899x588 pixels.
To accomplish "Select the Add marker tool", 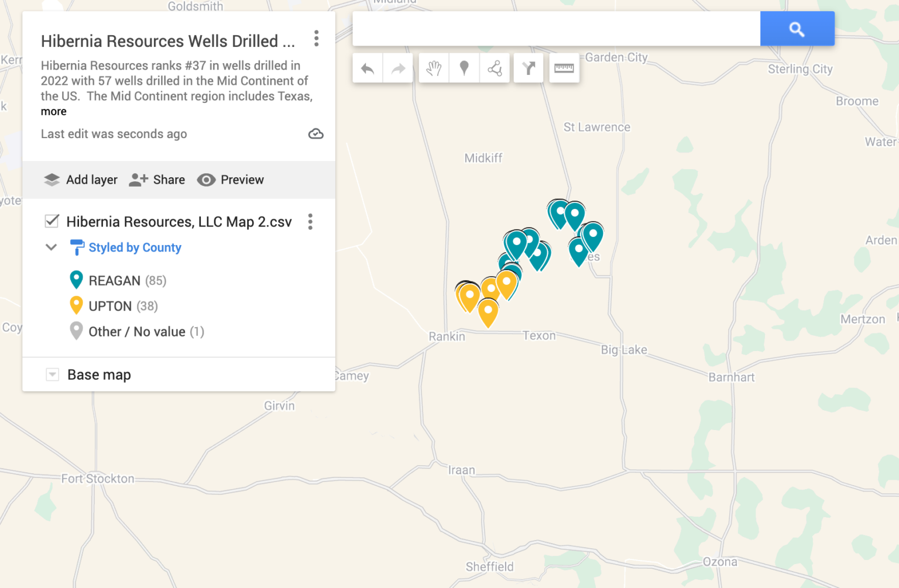I will click(464, 68).
